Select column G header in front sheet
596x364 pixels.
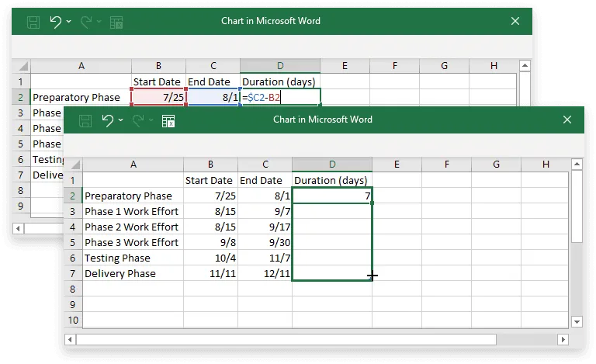pos(497,164)
